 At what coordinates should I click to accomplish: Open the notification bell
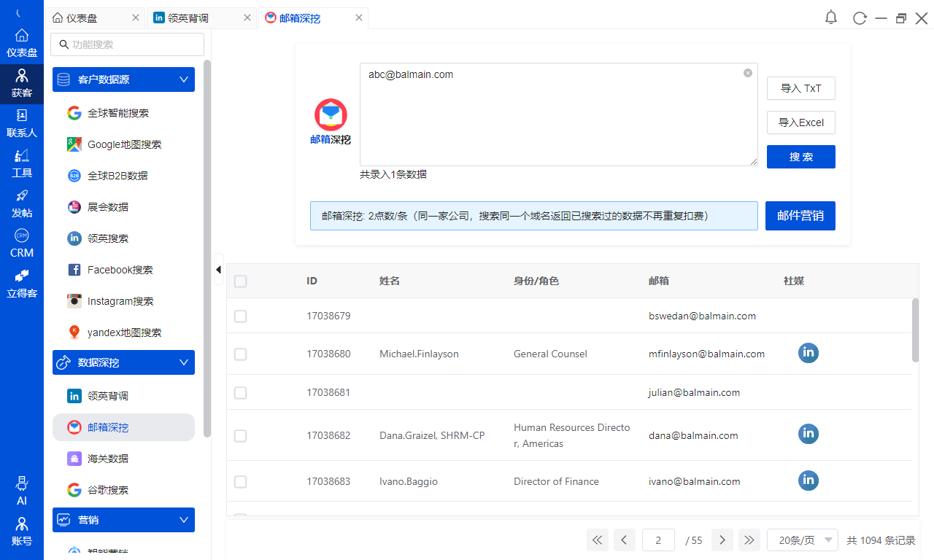pos(830,17)
